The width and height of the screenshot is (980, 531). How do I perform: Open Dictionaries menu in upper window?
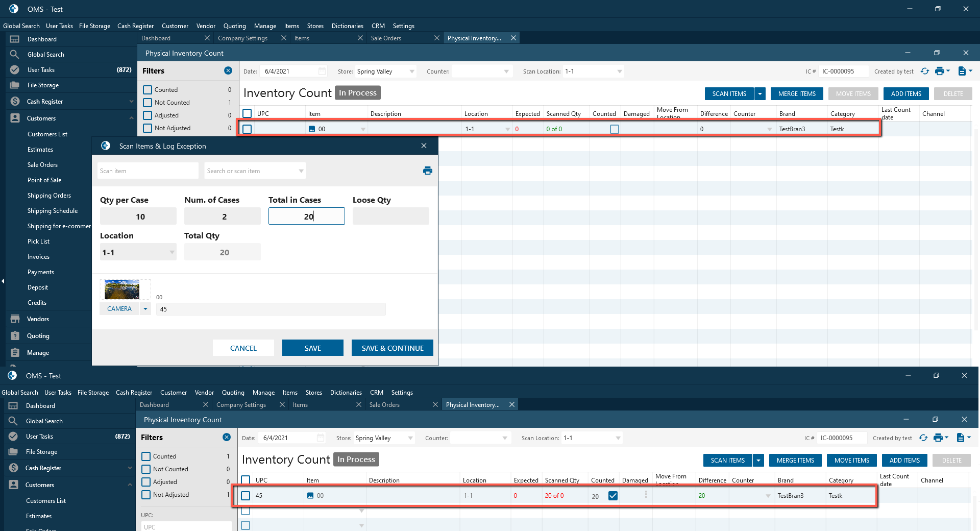[348, 26]
